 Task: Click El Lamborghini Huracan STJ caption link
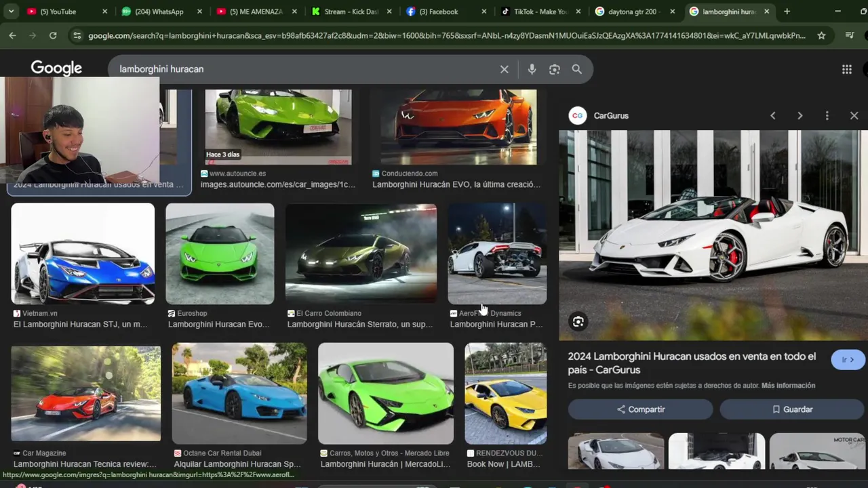[x=80, y=325]
